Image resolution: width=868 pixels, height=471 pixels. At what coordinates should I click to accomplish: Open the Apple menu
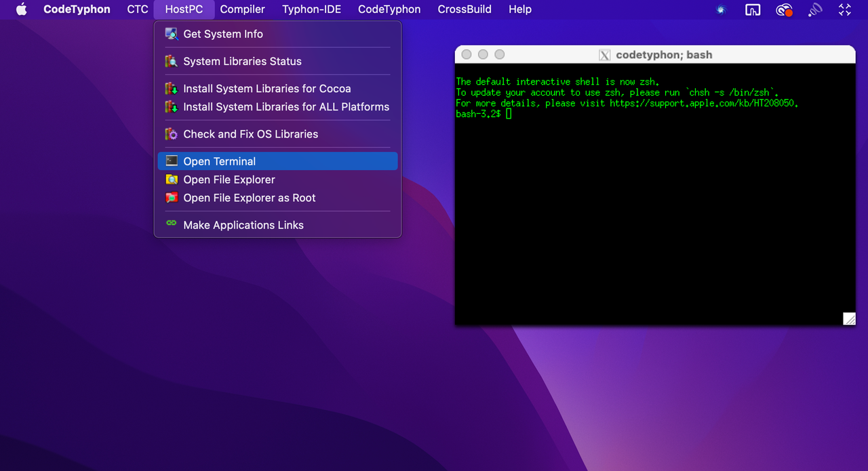(x=22, y=9)
